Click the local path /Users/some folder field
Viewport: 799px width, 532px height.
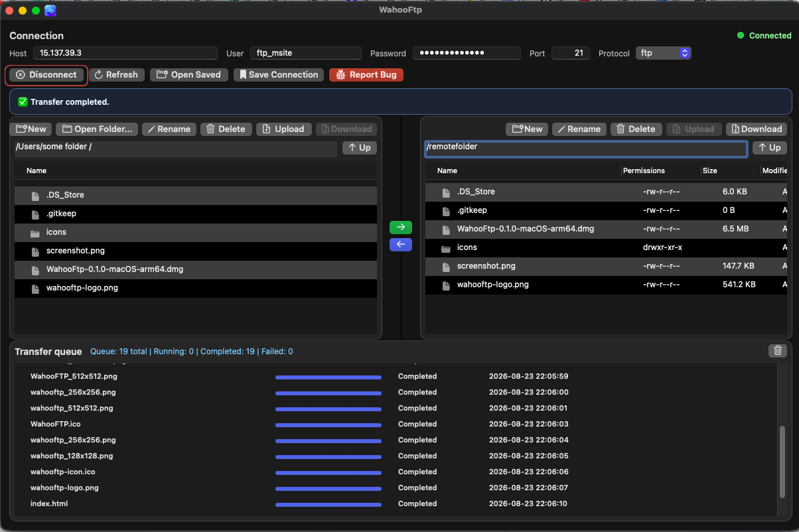coord(175,149)
